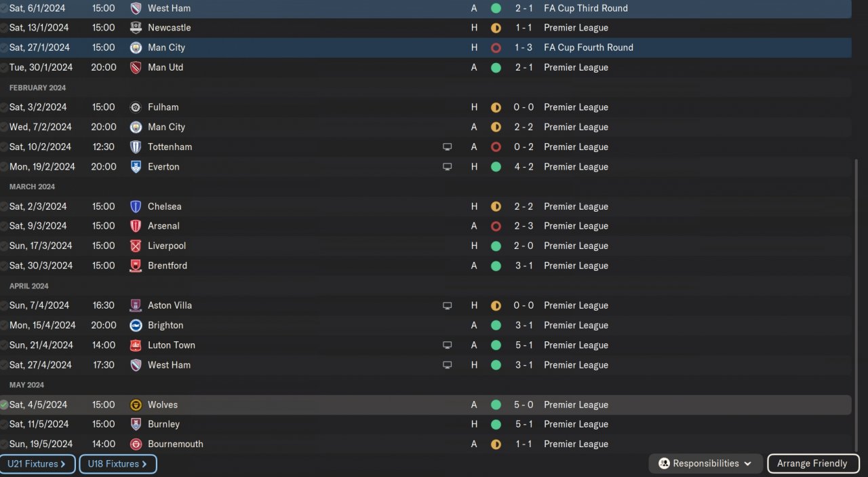Open the Responsibilities dropdown
Screen dimensions: 868x477
click(x=706, y=464)
